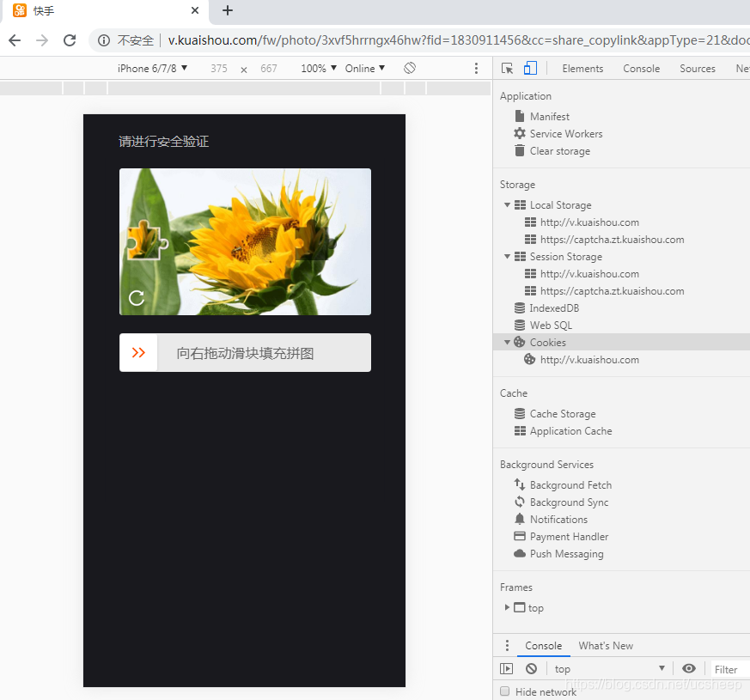Click the width field 375

point(219,69)
